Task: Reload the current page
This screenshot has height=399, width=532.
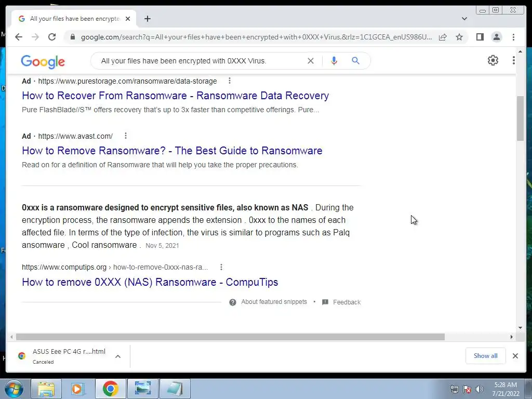Action: pos(52,37)
